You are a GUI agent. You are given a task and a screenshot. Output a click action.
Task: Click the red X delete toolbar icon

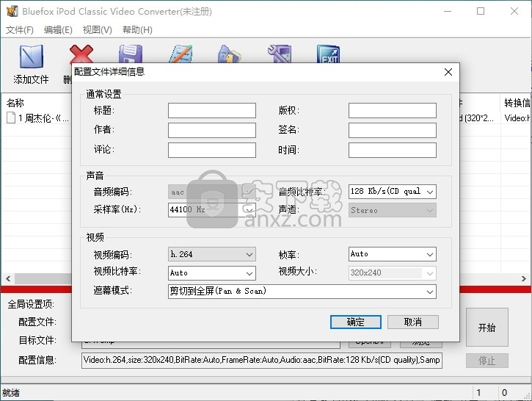pyautogui.click(x=81, y=54)
